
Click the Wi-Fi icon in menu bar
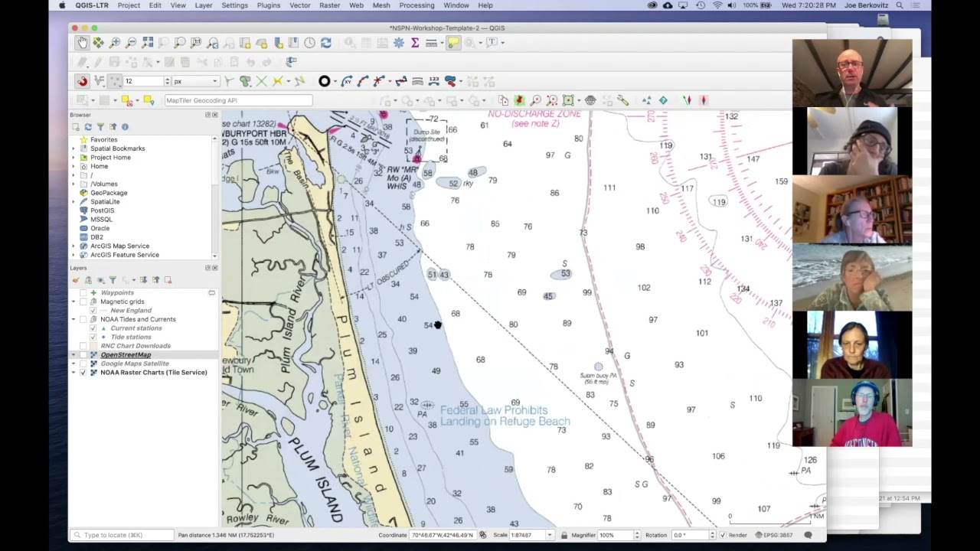pyautogui.click(x=717, y=5)
